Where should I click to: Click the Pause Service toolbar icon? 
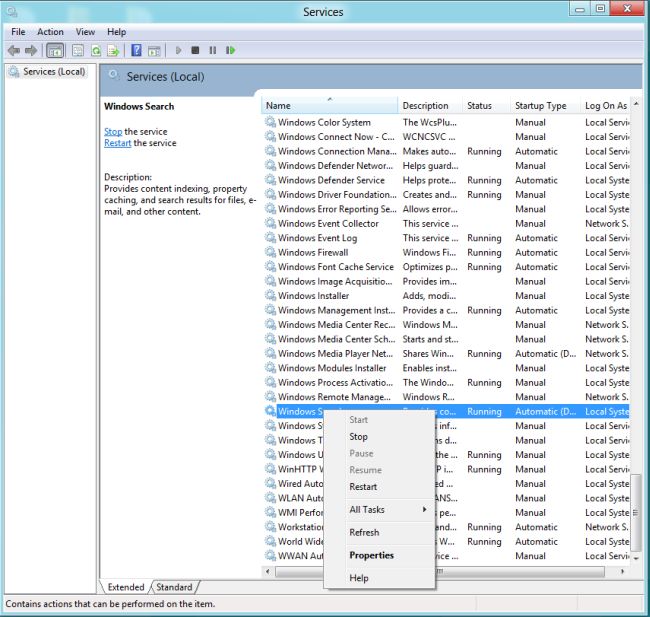point(212,50)
